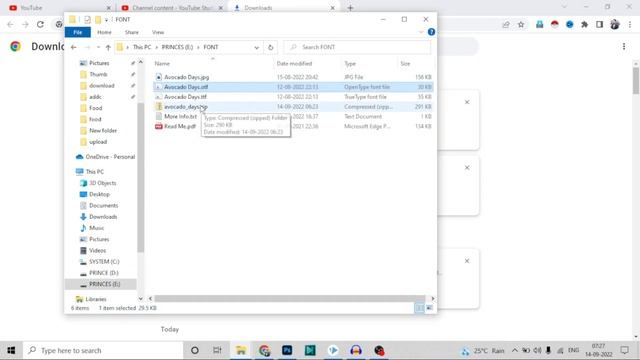Open the View ribbon tab
The image size is (640, 360).
coord(158,32)
